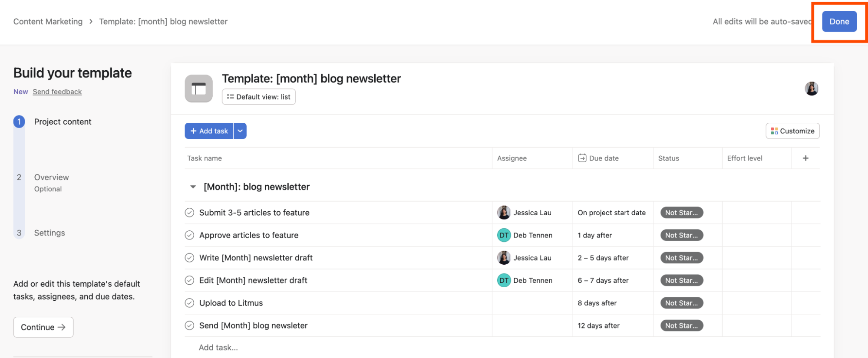868x358 pixels.
Task: Open Content Marketing breadcrumb link
Action: (x=48, y=22)
